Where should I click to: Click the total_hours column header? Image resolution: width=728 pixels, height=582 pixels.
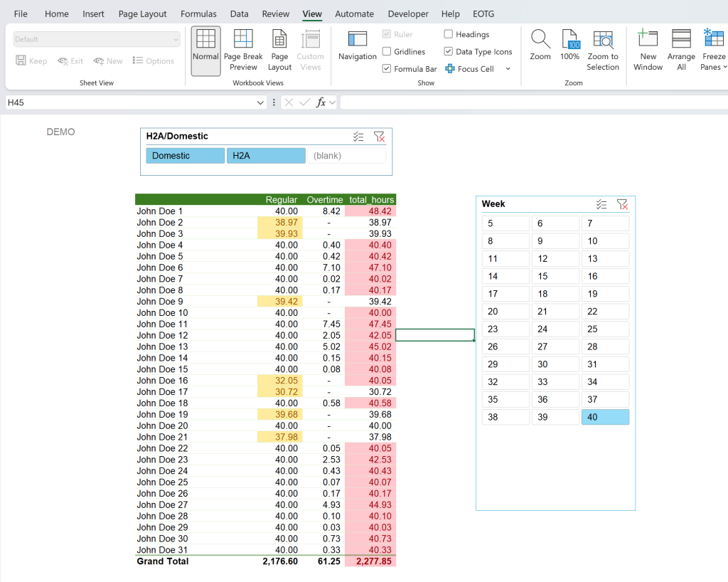coord(371,200)
